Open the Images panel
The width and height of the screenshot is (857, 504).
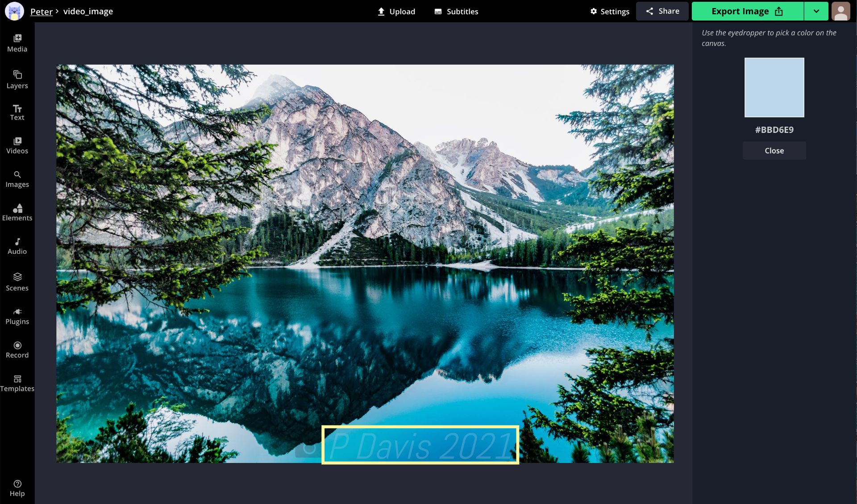tap(17, 179)
